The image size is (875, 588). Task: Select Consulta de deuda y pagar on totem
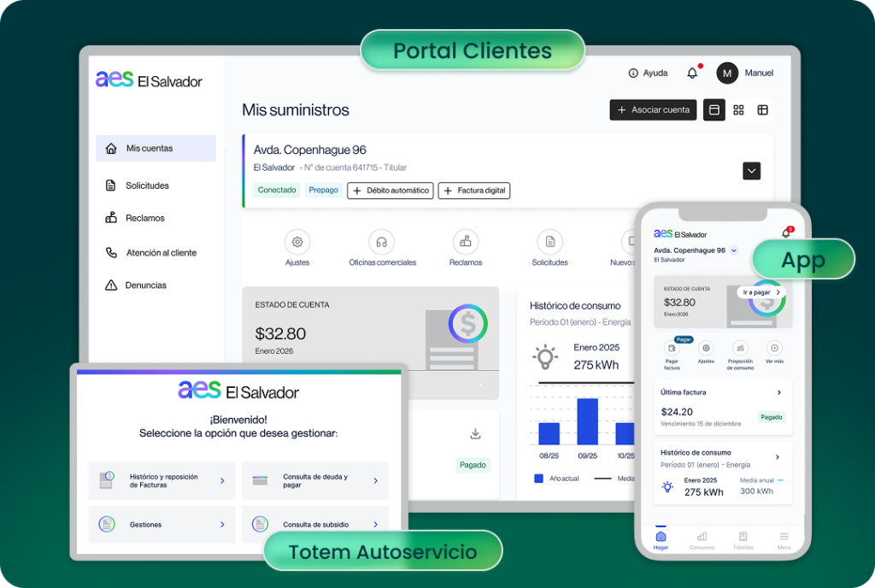click(315, 480)
